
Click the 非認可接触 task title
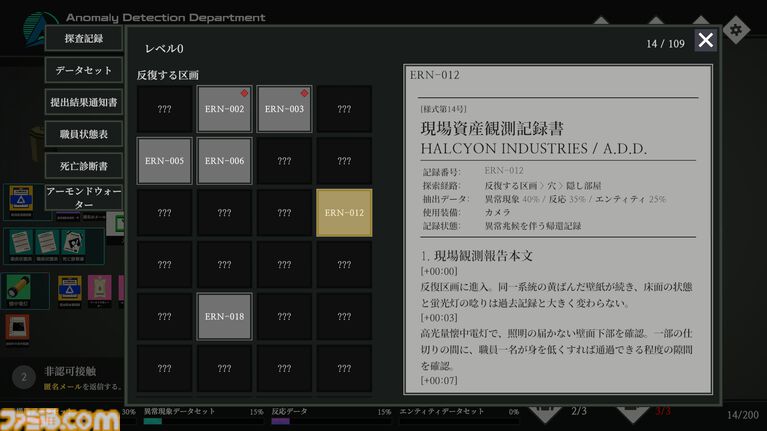70,371
